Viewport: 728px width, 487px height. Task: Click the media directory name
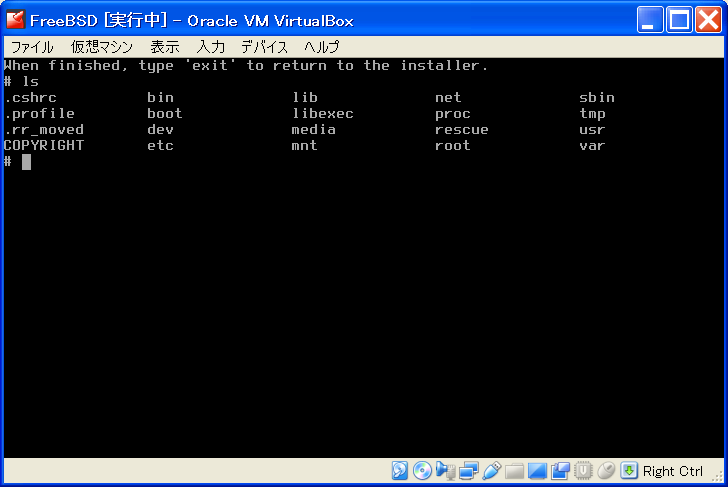click(x=313, y=130)
